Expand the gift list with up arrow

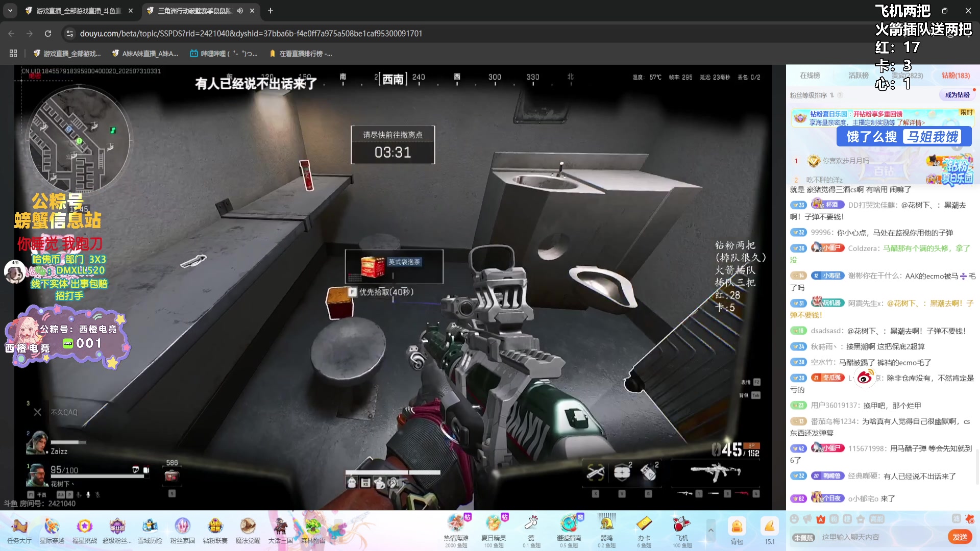(x=710, y=531)
